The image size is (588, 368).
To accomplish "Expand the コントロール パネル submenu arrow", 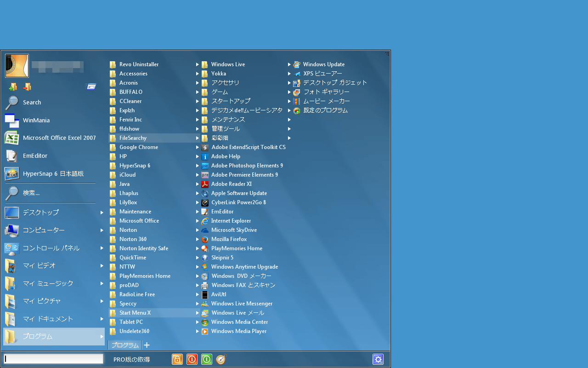I will click(x=102, y=248).
